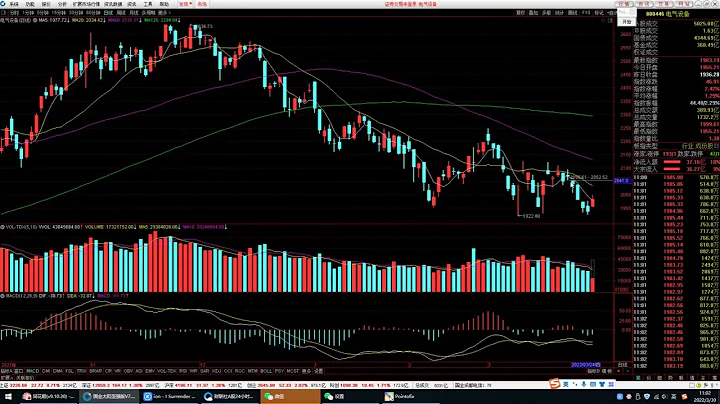Image resolution: width=720 pixels, height=404 pixels.
Task: Open the 工具 menu
Action: click(x=147, y=4)
